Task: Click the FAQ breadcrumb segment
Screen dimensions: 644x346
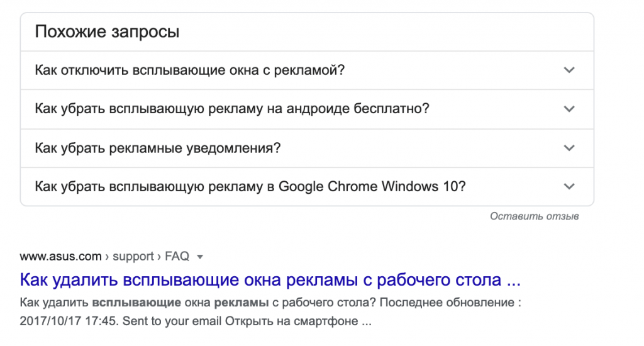Action: [177, 257]
